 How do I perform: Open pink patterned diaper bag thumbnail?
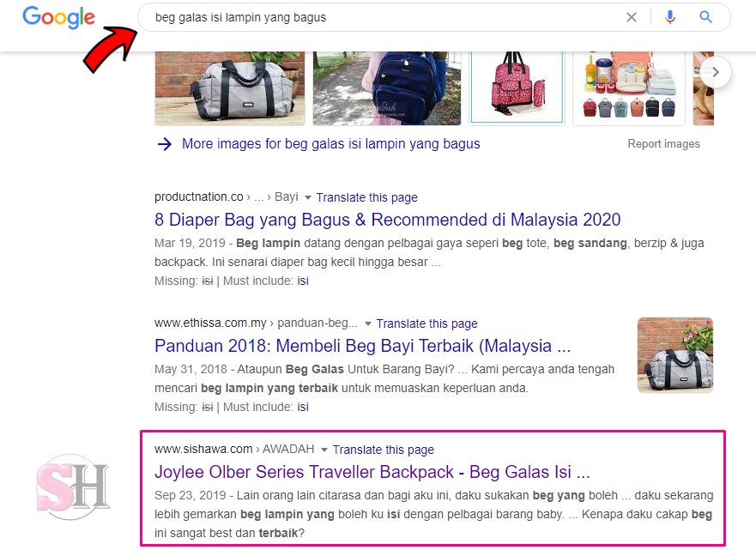[x=517, y=88]
